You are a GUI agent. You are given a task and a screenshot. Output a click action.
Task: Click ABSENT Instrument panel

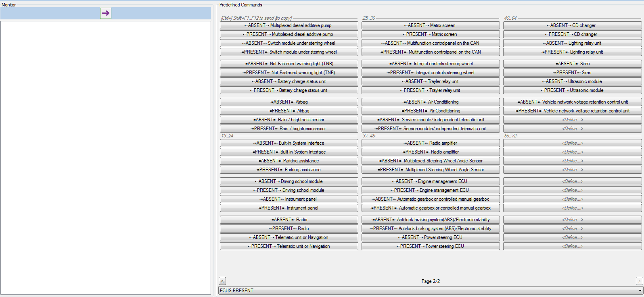tap(289, 199)
